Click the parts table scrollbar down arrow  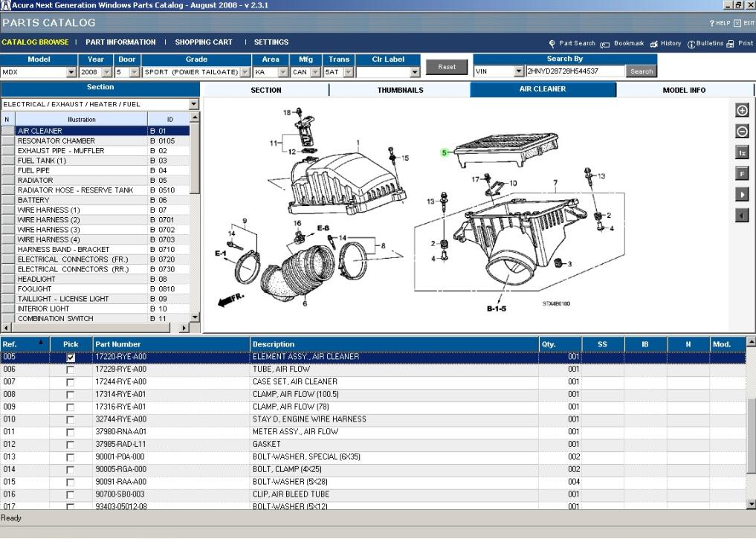(x=751, y=504)
